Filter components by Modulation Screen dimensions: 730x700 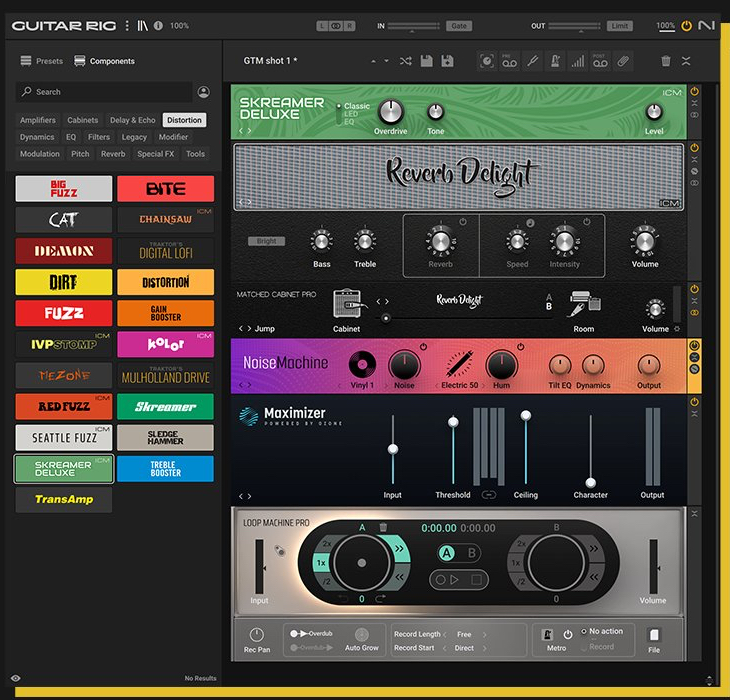(x=40, y=154)
